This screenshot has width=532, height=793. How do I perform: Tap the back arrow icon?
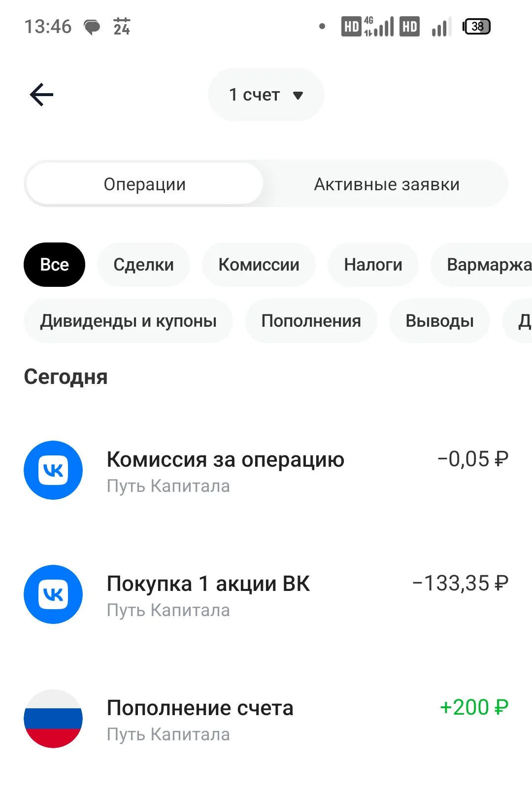[x=41, y=95]
